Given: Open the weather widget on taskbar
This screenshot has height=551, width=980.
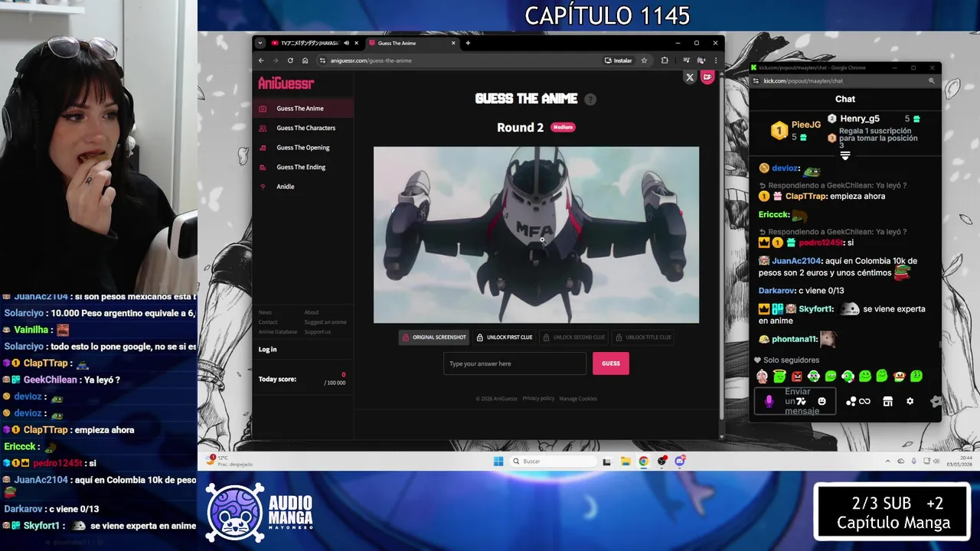Looking at the screenshot, I should (230, 461).
